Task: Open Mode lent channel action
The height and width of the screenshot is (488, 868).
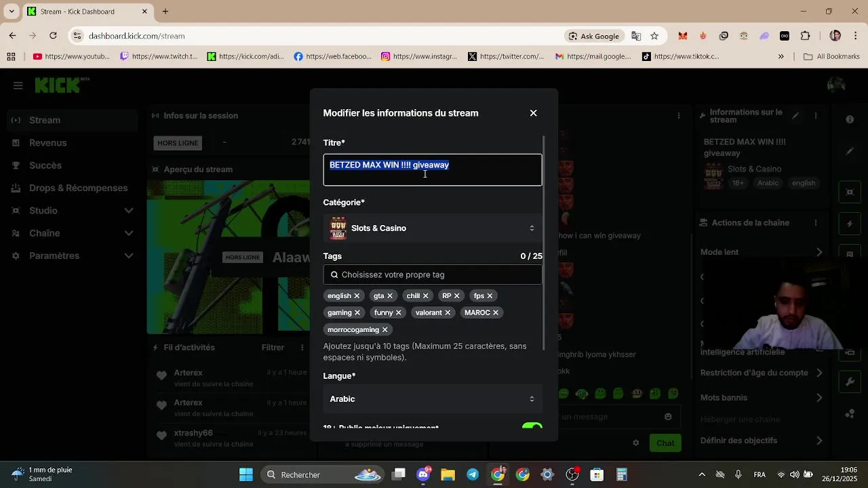Action: tap(761, 252)
